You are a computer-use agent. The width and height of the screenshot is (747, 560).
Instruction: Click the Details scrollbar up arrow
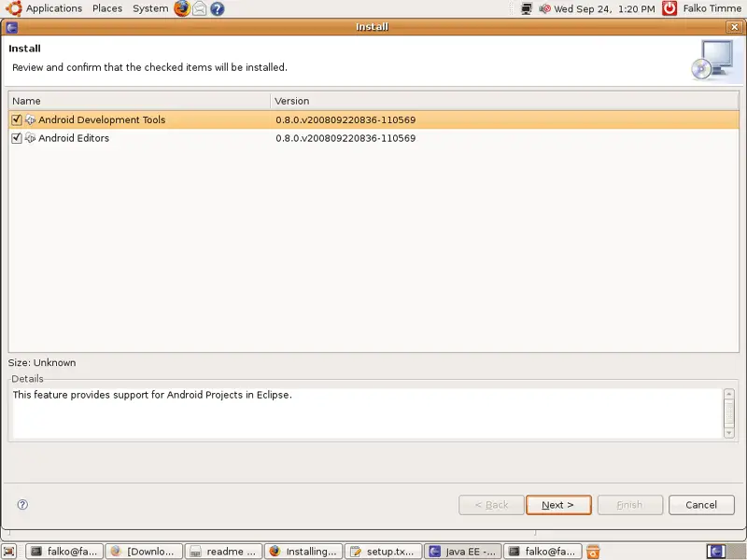pyautogui.click(x=729, y=394)
